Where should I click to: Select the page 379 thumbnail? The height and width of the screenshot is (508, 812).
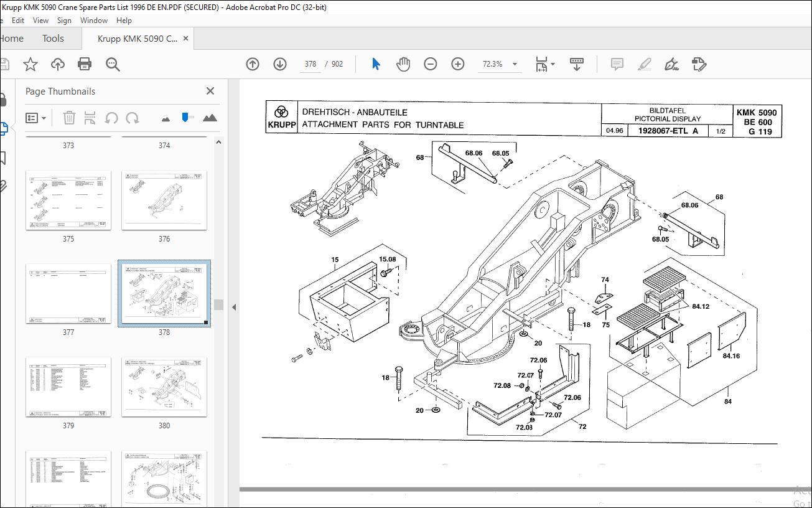68,387
